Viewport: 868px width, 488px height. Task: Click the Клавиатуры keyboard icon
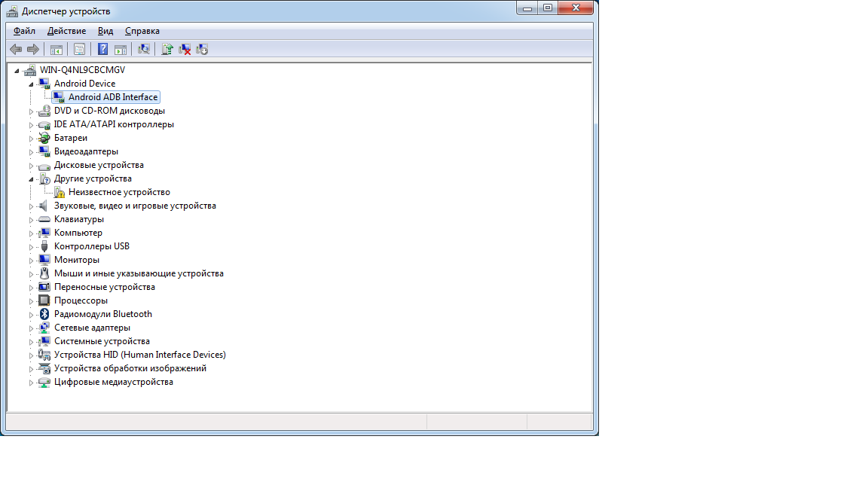44,220
